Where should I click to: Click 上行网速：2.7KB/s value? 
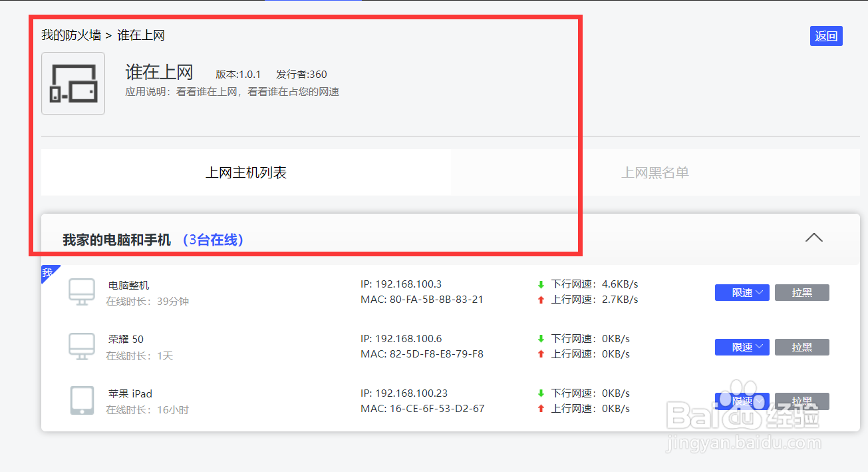point(595,300)
